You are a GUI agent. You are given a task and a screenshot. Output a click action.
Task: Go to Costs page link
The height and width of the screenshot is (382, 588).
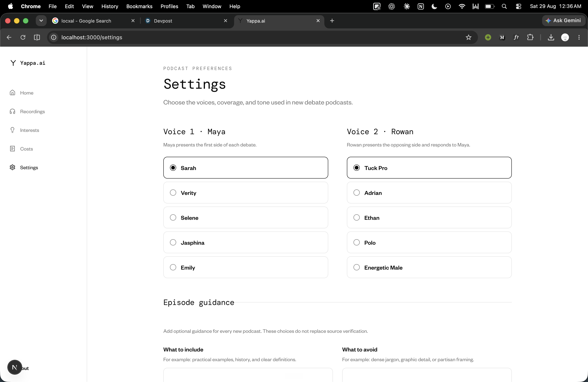click(x=26, y=149)
